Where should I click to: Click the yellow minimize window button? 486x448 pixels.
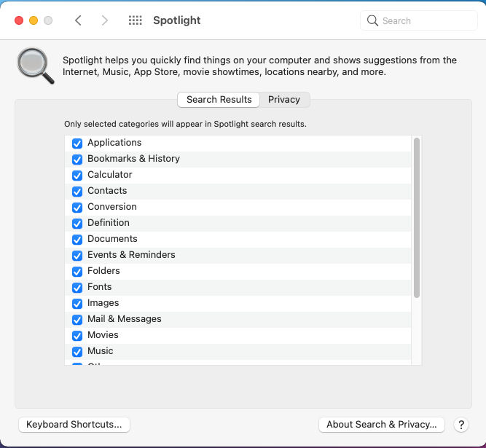pyautogui.click(x=34, y=20)
